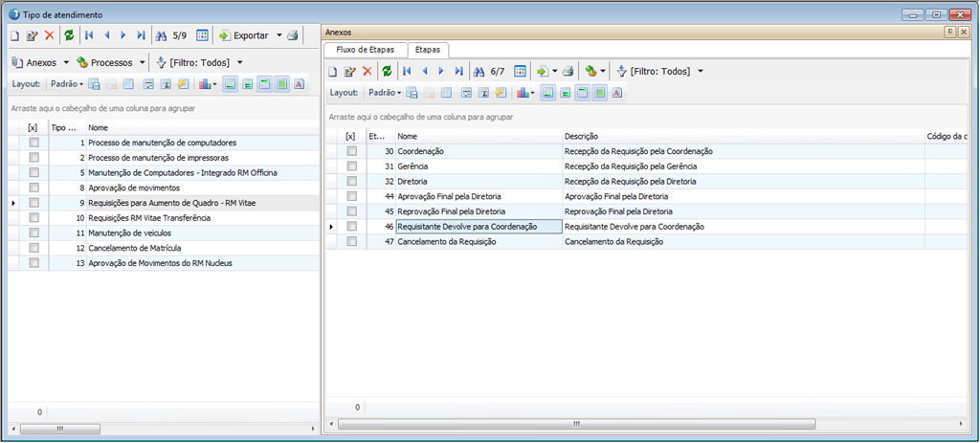
Task: Open binoculars search beside 5/9 counter
Action: (161, 35)
